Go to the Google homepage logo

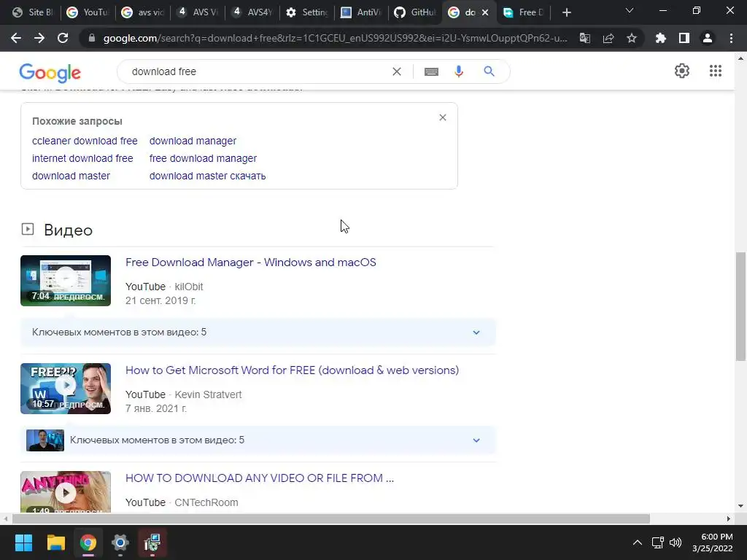[50, 72]
